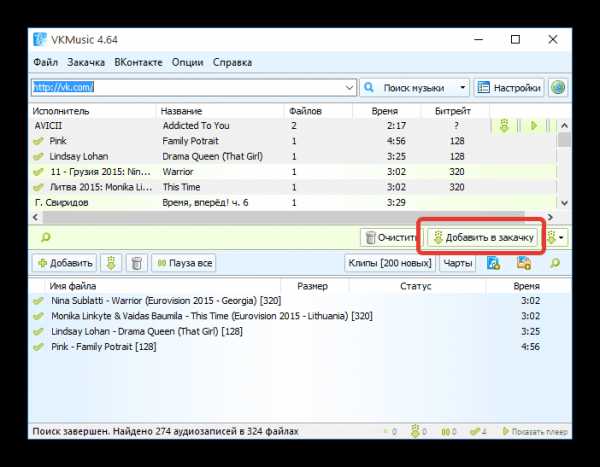Sort by Исполнитель column header
Viewport: 600px width, 467px height.
[x=93, y=111]
